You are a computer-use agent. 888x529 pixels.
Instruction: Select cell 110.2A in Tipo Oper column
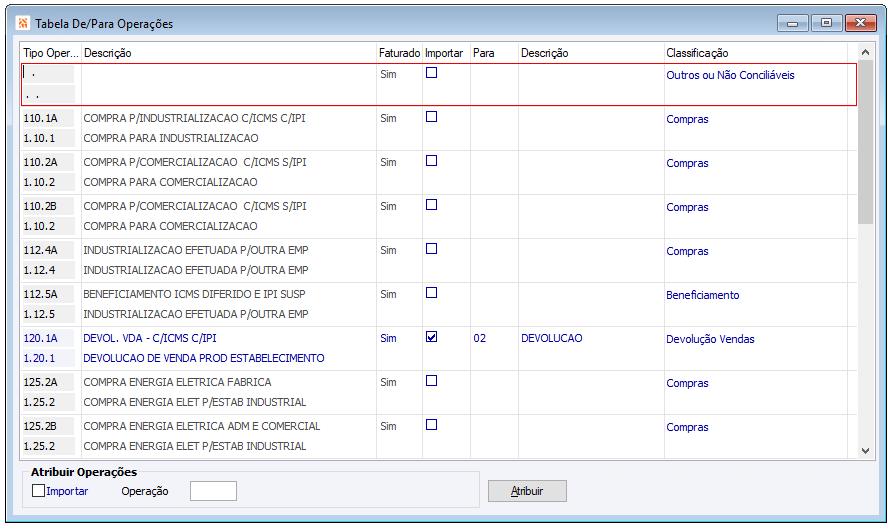tap(48, 162)
